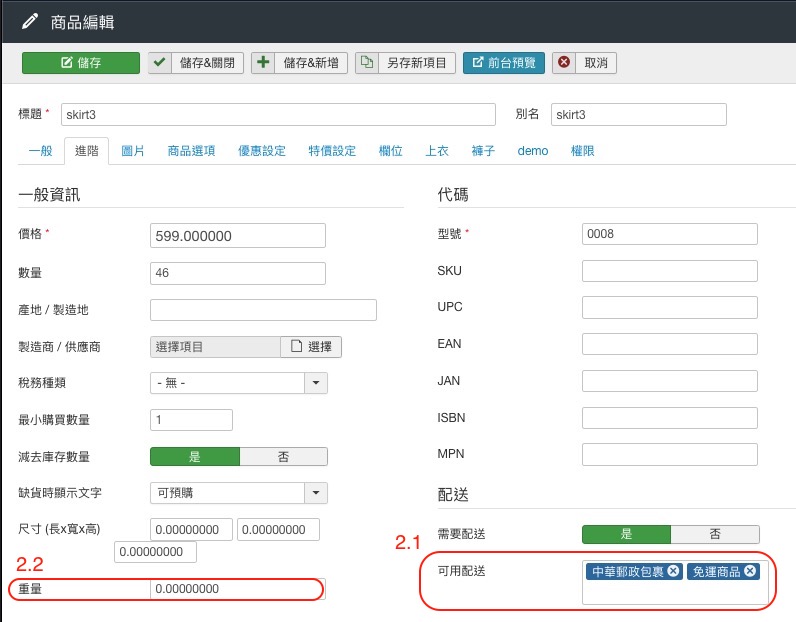Set 需要配送 to 否
Screen dimensions: 796x622
[x=714, y=534]
